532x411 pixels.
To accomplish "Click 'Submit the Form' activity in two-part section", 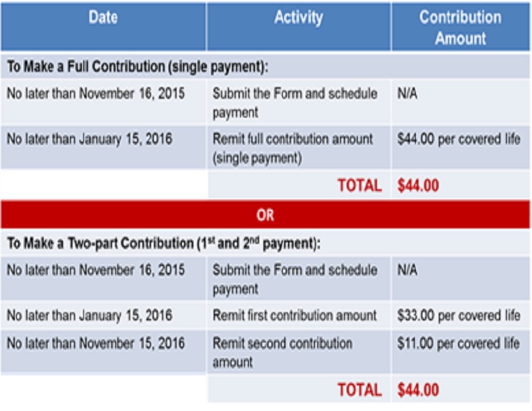I will click(x=294, y=279).
